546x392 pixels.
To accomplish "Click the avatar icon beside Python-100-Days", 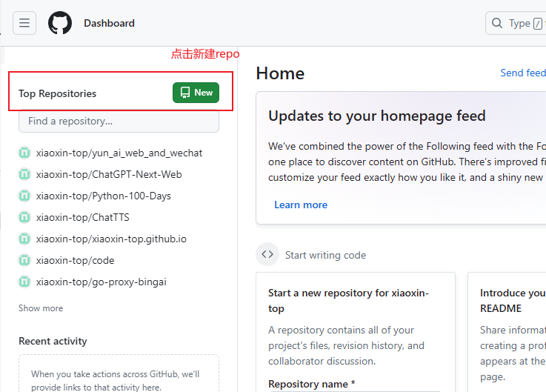I will (x=24, y=196).
